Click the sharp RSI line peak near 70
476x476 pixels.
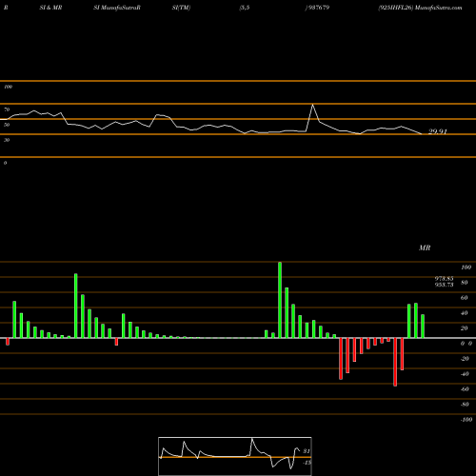point(313,105)
